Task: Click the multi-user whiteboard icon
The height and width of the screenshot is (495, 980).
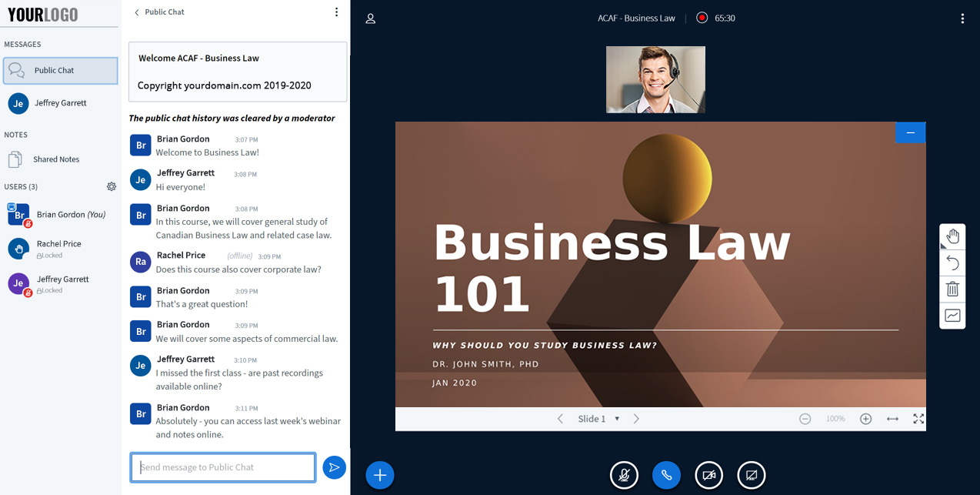Action: click(x=952, y=316)
